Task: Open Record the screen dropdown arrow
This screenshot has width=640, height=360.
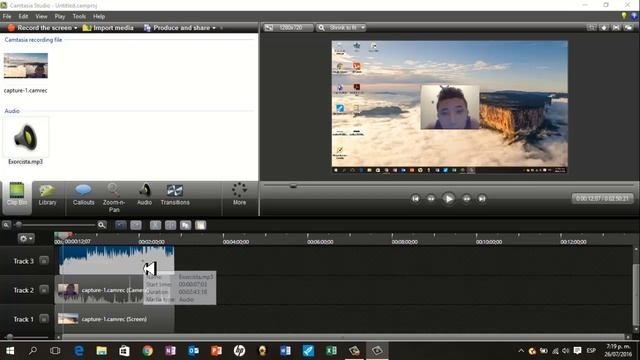Action: (x=76, y=28)
